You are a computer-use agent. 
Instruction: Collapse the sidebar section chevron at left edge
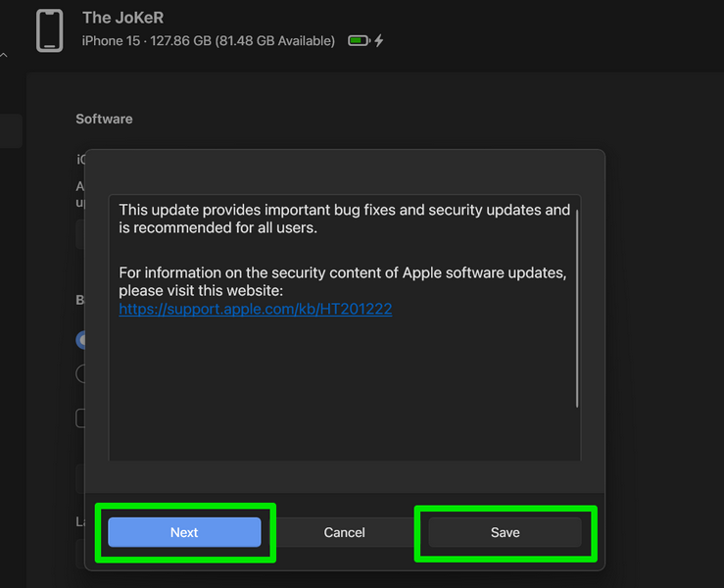[4, 56]
